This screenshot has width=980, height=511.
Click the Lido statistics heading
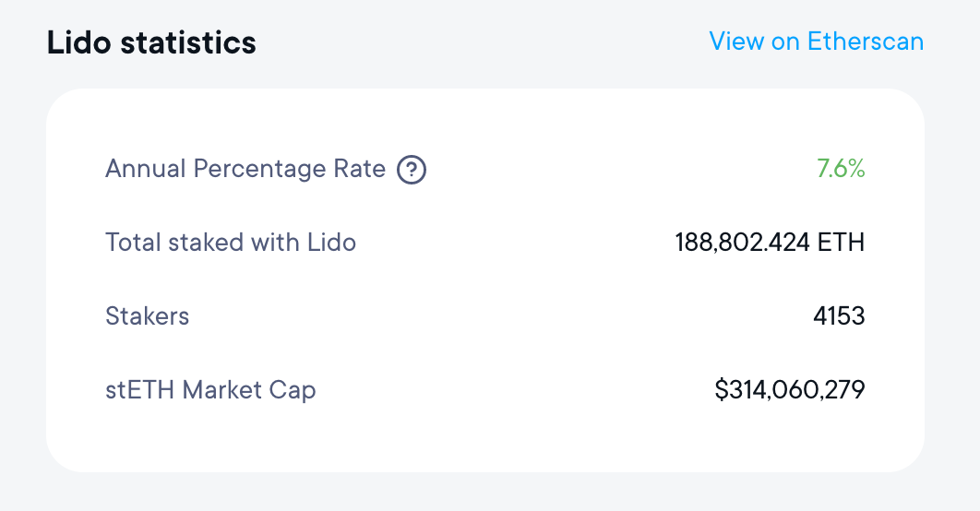point(151,42)
